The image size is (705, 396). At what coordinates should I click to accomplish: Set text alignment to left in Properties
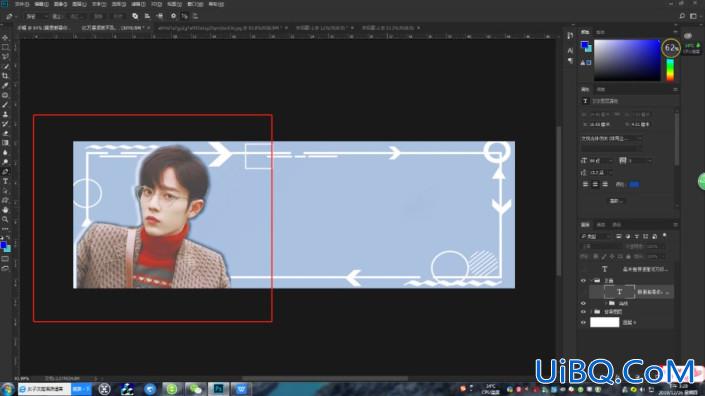[585, 184]
